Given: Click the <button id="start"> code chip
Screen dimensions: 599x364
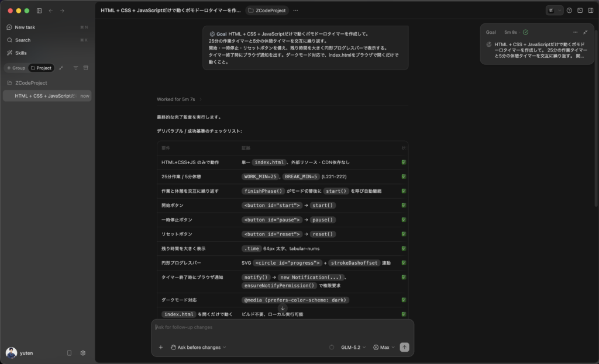Looking at the screenshot, I should [272, 205].
